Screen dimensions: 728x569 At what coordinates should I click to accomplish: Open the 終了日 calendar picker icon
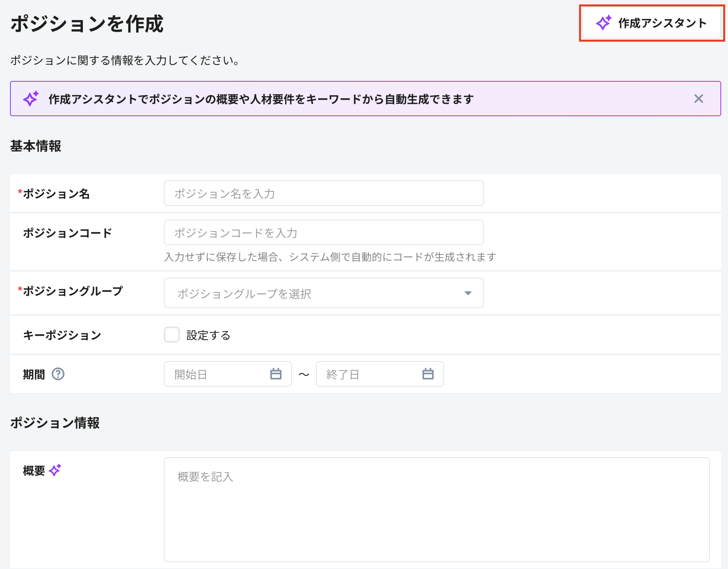click(x=428, y=374)
